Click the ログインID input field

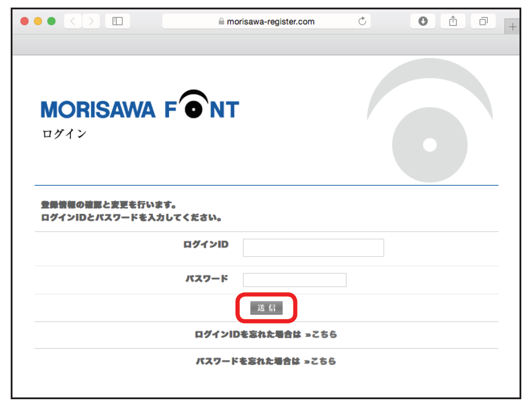pos(313,248)
